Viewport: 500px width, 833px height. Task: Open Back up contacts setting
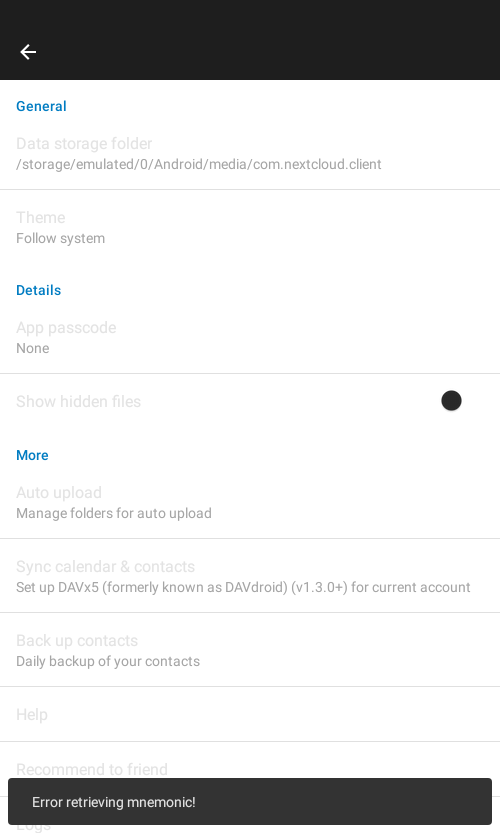tap(250, 650)
